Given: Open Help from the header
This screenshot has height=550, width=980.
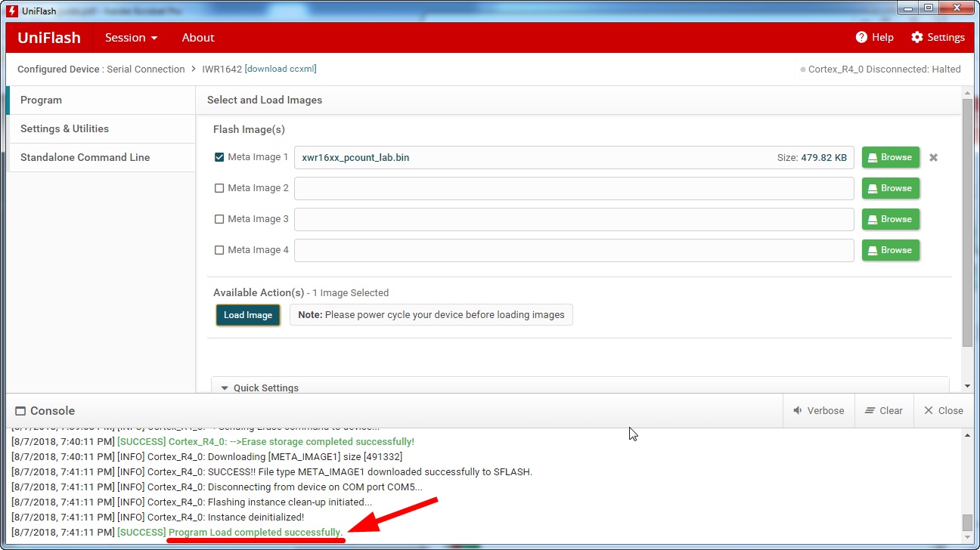Looking at the screenshot, I should tap(874, 37).
